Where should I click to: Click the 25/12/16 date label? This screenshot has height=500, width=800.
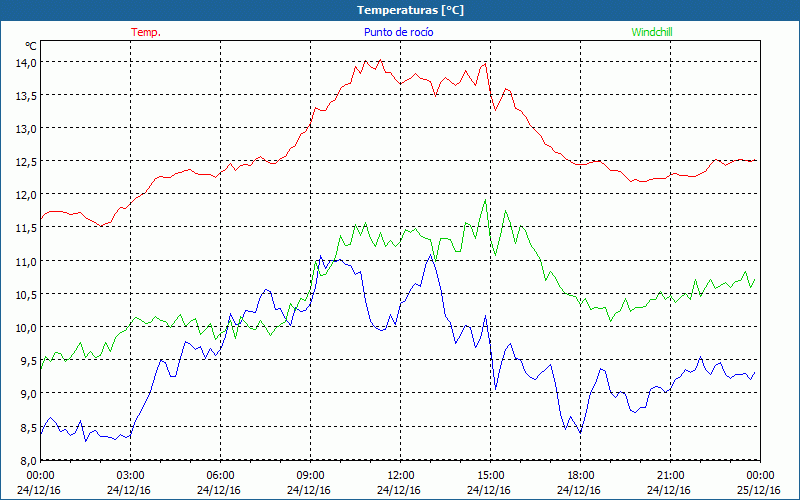pos(759,490)
